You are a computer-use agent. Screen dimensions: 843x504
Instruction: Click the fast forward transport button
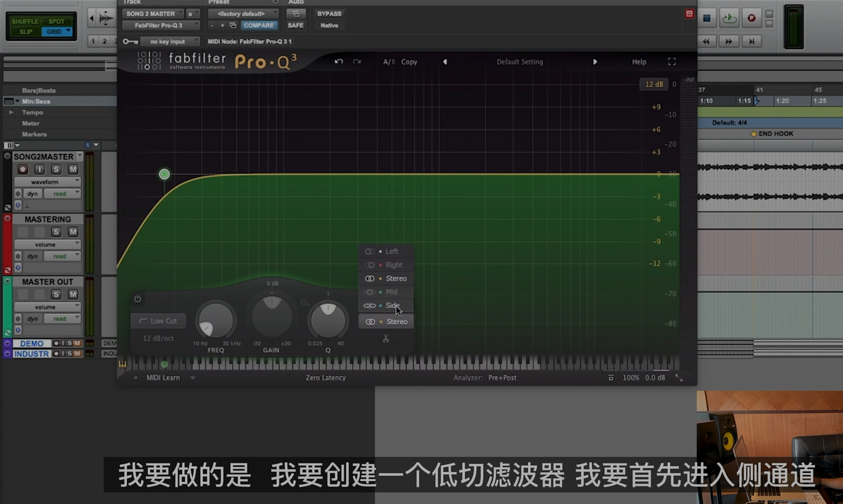(x=729, y=41)
